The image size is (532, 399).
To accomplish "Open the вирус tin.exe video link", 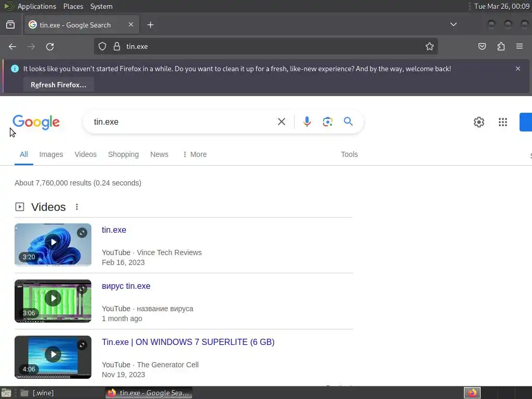I will (x=126, y=286).
